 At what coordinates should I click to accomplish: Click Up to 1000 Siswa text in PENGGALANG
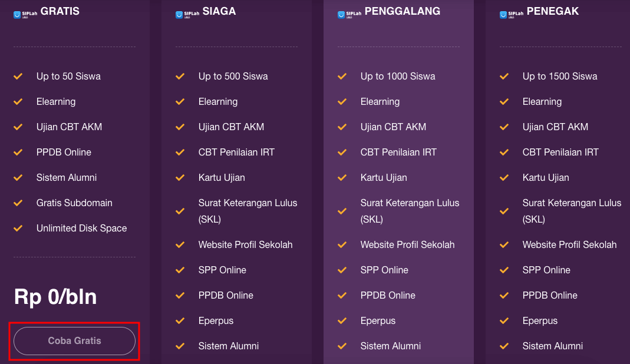[x=398, y=76]
